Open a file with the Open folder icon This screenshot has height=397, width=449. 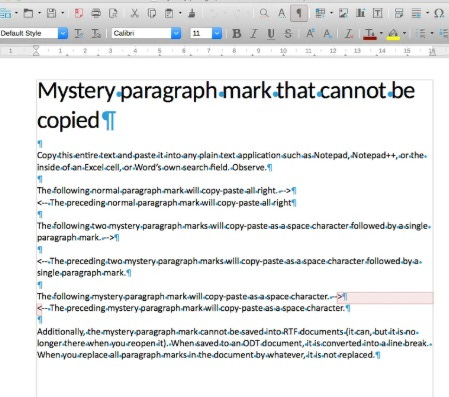[x=28, y=13]
